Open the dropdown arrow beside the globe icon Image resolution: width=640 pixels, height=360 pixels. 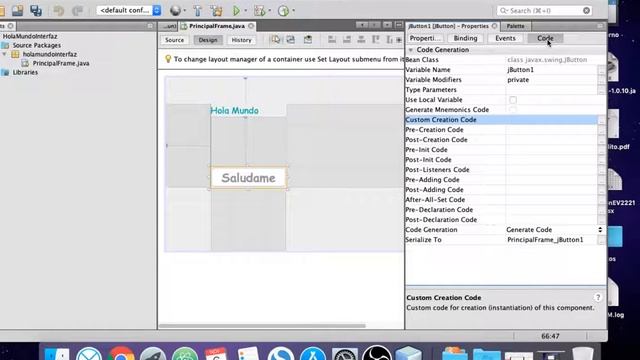point(184,11)
